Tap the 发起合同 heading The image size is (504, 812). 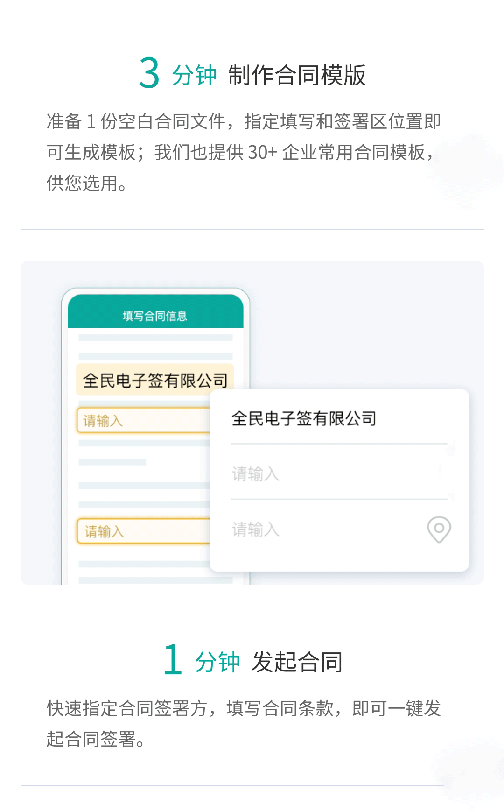297,662
